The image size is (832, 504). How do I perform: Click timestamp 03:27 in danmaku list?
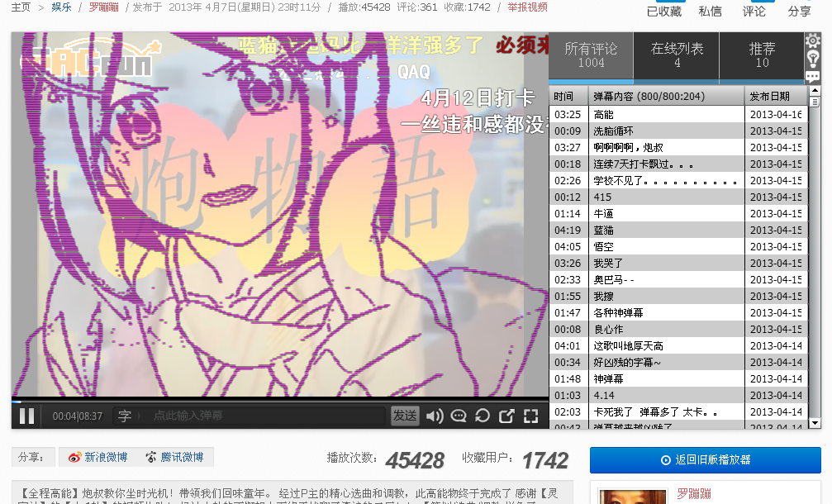click(568, 148)
